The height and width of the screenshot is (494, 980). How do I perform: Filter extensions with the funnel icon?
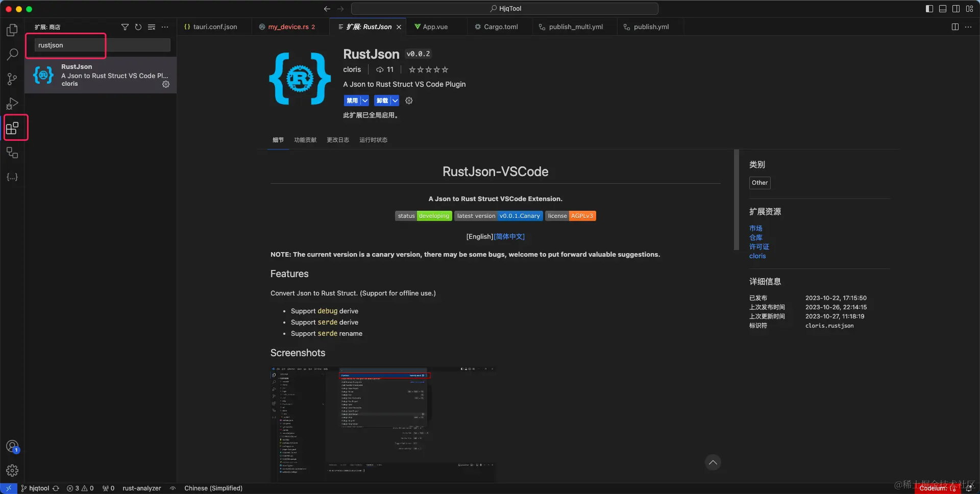[x=125, y=27]
